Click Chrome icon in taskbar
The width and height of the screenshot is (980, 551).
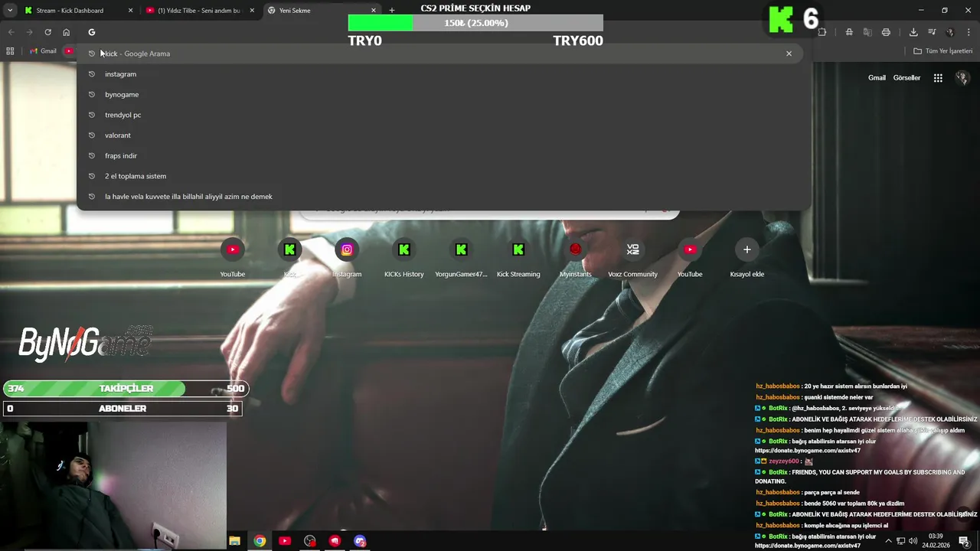click(260, 541)
